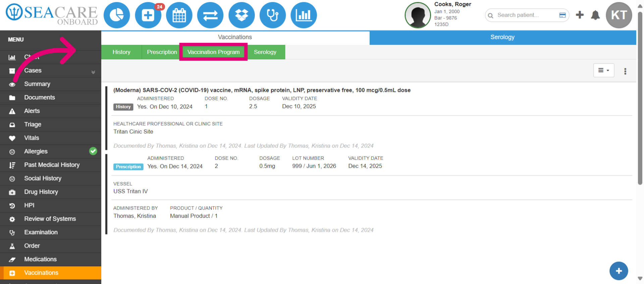Click the Moderna SARS-COV-2 vaccine title

262,90
